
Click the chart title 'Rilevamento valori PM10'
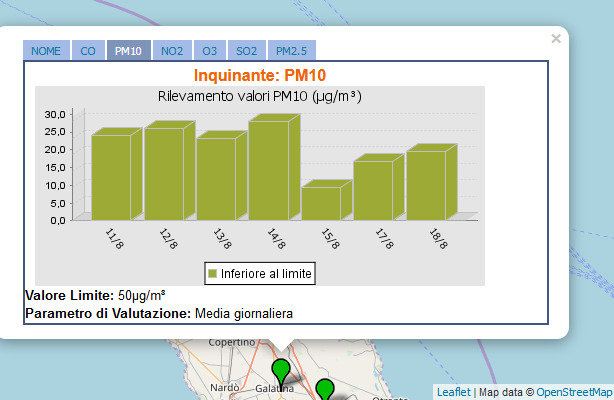pos(260,96)
